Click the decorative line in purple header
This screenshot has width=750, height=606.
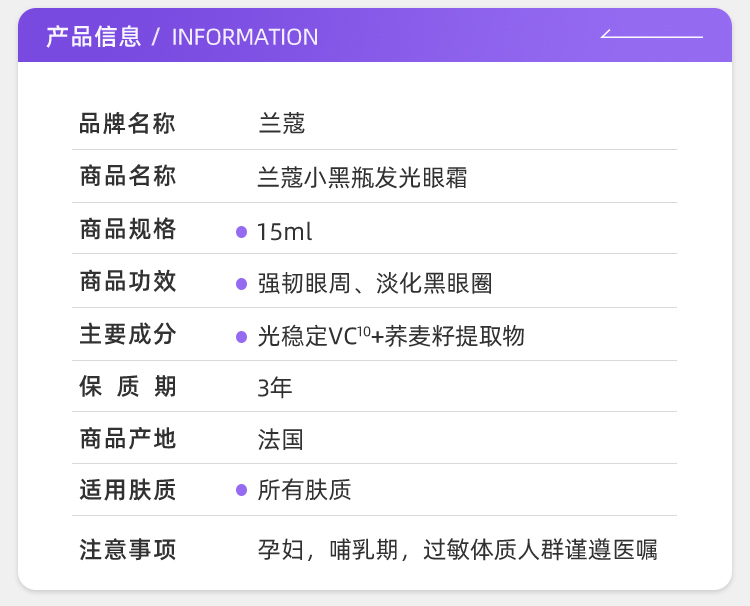[652, 36]
